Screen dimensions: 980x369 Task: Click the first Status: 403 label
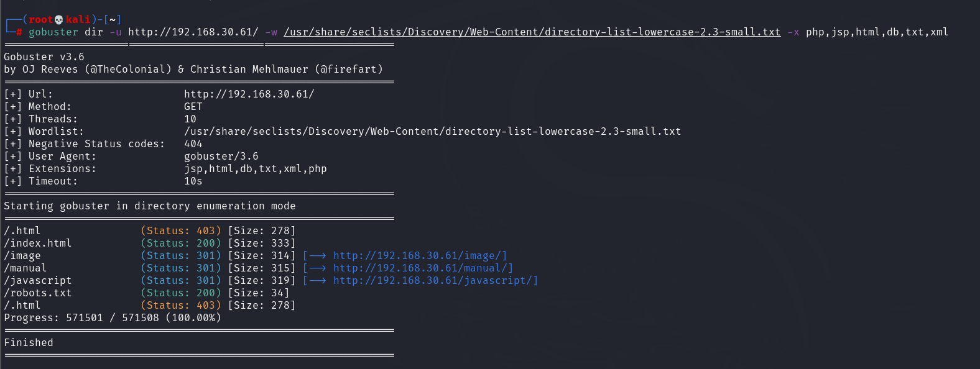pos(181,230)
